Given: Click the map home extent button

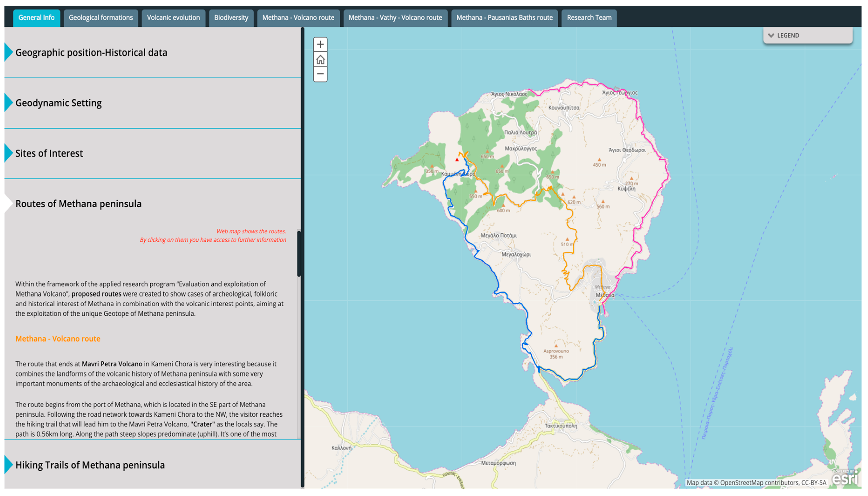Looking at the screenshot, I should [320, 60].
